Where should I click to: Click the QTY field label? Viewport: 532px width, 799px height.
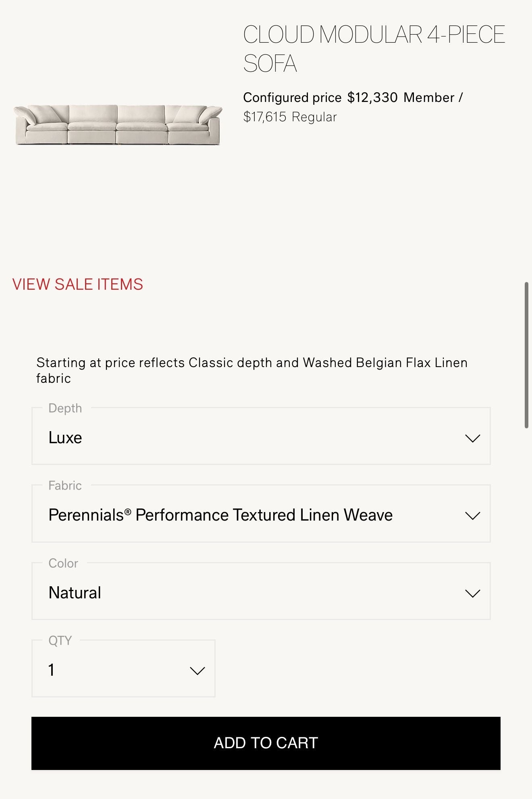[x=60, y=641]
